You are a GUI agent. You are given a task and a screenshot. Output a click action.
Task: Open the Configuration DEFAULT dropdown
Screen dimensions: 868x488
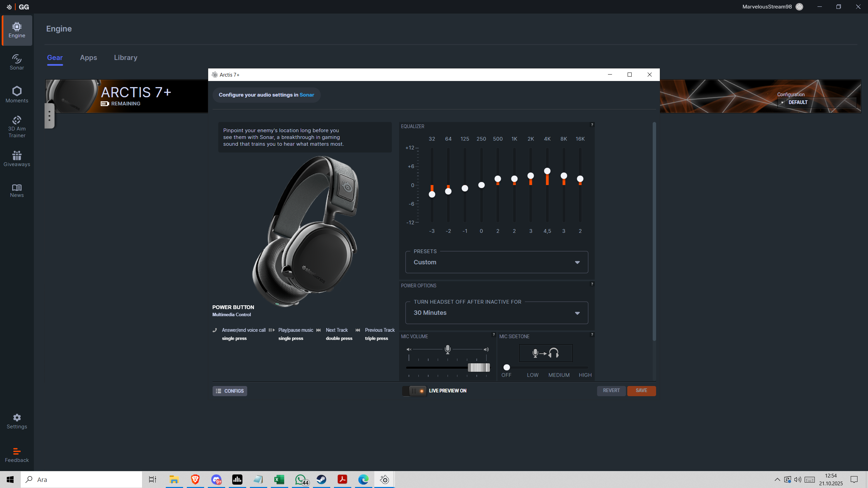coord(817,102)
